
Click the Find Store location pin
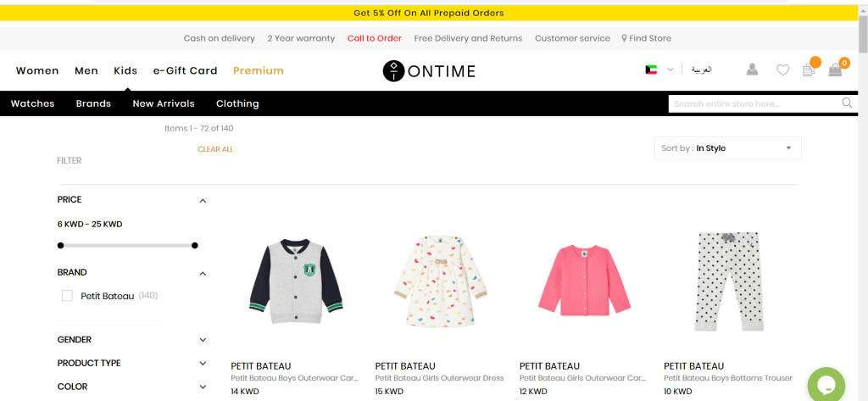[625, 38]
